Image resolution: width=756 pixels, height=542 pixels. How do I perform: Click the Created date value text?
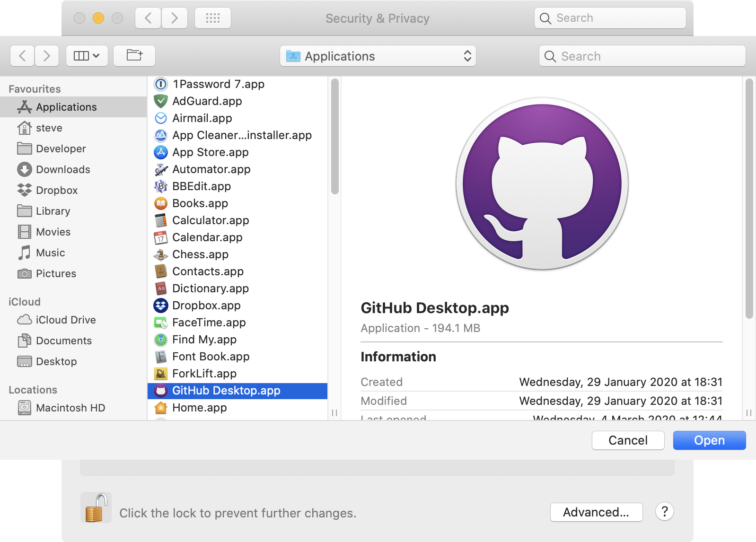click(621, 382)
